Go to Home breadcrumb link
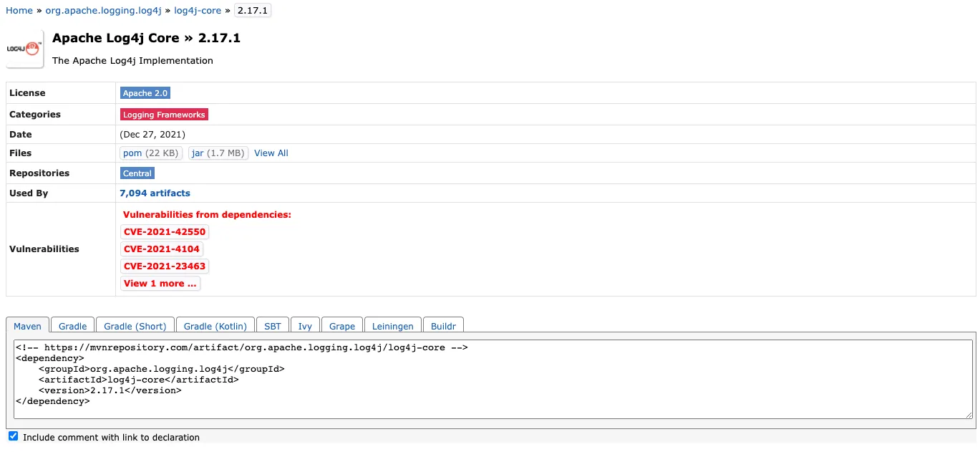 tap(19, 11)
